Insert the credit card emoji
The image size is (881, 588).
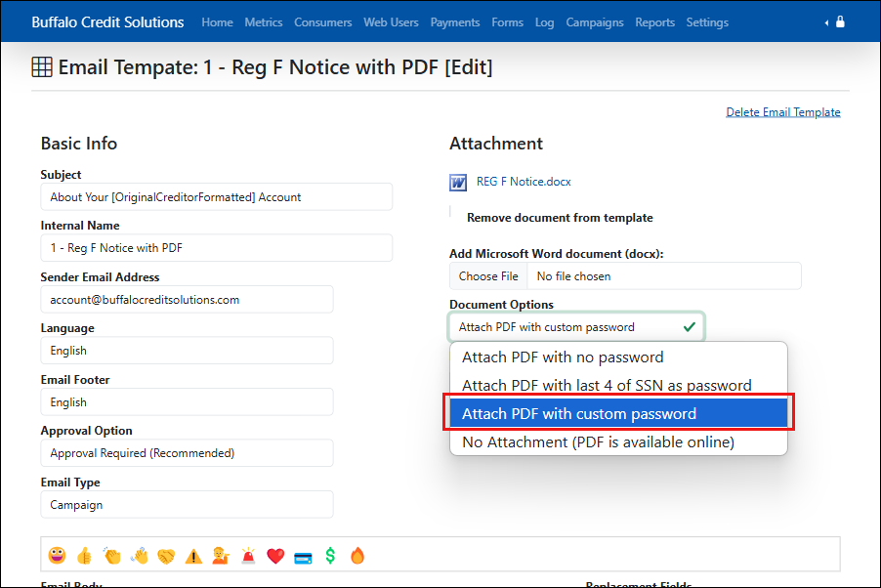[x=303, y=557]
